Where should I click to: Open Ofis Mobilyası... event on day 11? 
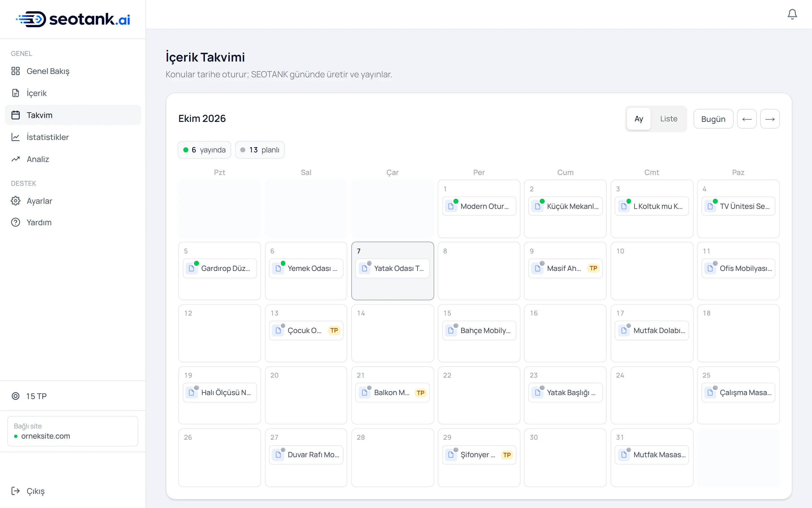[x=738, y=268]
